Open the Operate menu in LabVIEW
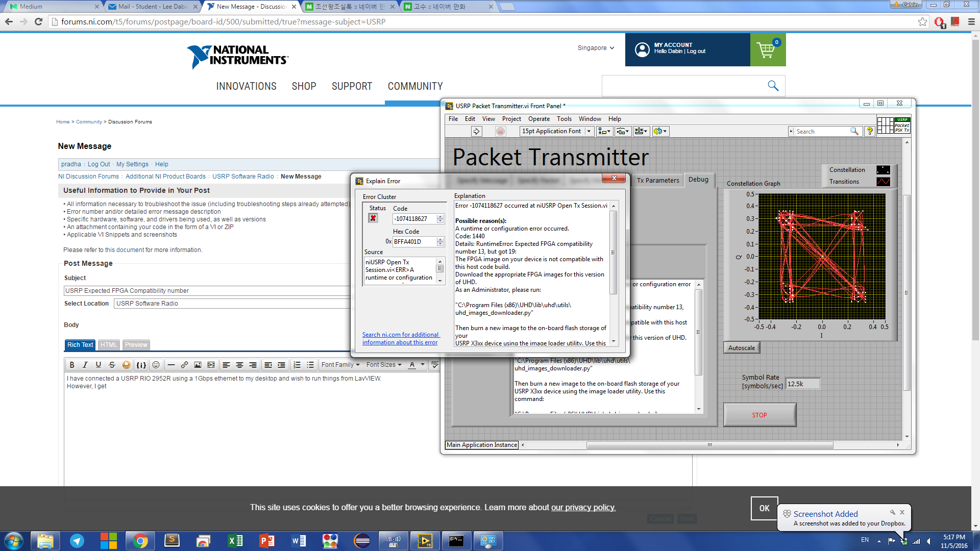The width and height of the screenshot is (980, 551). (539, 119)
